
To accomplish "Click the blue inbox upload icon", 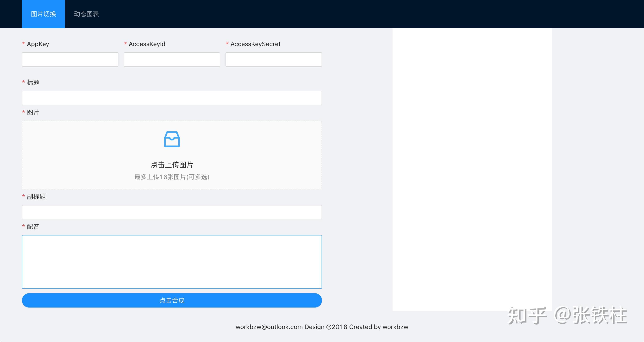I will (172, 139).
